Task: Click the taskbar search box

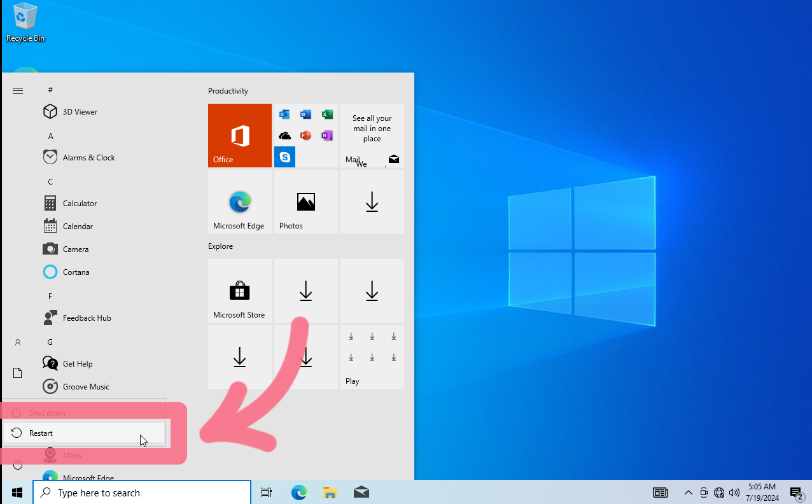Action: click(142, 493)
